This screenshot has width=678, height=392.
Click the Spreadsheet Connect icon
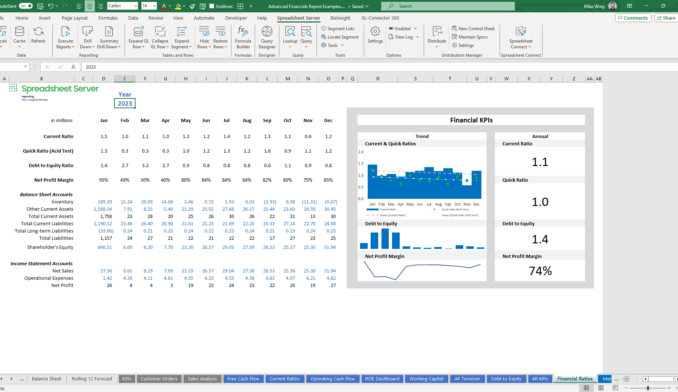pos(521,37)
